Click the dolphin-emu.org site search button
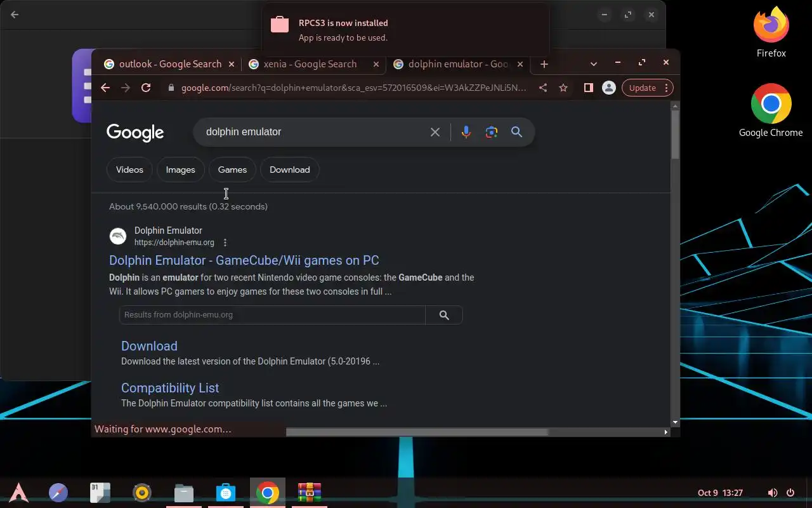Image resolution: width=812 pixels, height=508 pixels. (x=444, y=315)
